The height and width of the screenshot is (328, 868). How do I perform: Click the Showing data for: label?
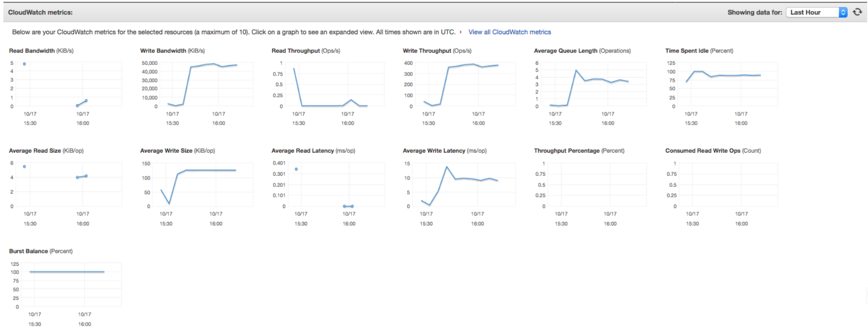pyautogui.click(x=755, y=13)
